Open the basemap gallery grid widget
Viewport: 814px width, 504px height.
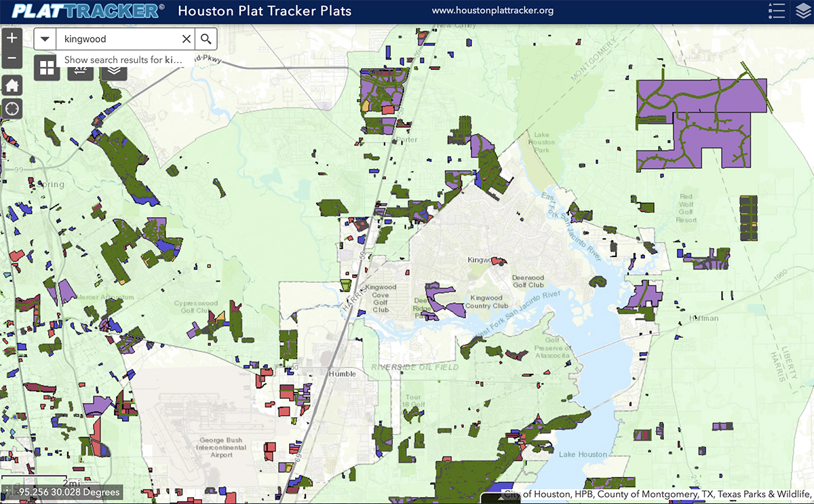point(47,67)
